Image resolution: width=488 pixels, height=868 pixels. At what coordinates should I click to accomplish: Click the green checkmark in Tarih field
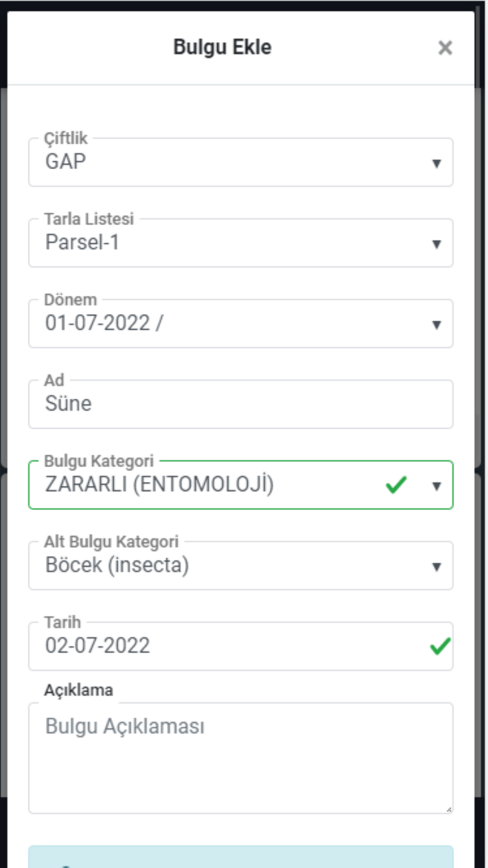(440, 646)
